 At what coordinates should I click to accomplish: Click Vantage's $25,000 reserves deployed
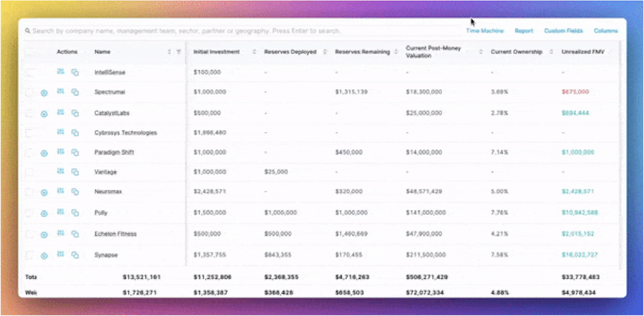276,172
